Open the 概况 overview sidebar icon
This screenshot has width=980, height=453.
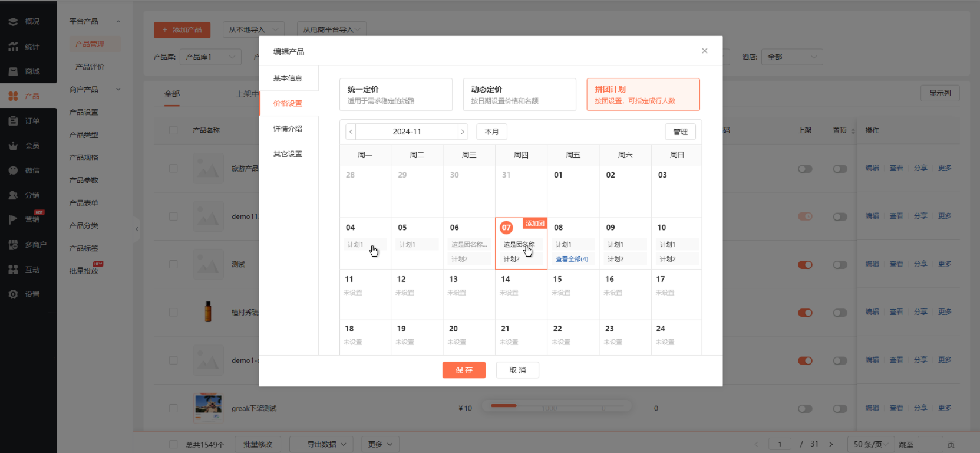[13, 21]
